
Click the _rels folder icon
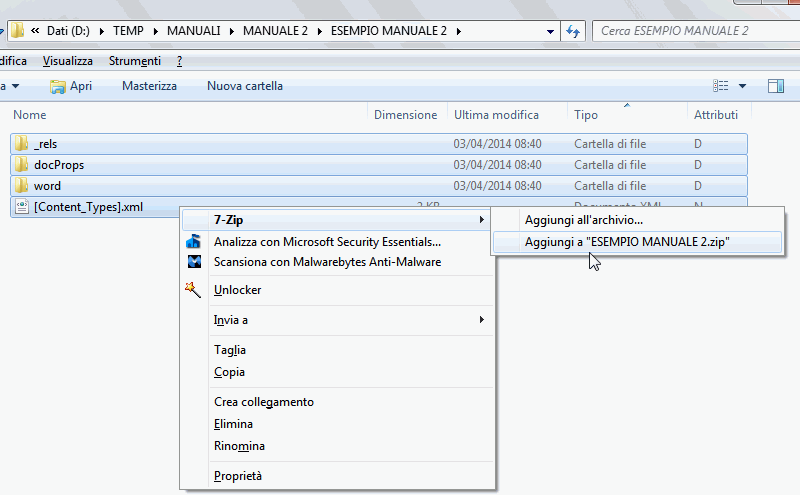pyautogui.click(x=22, y=144)
